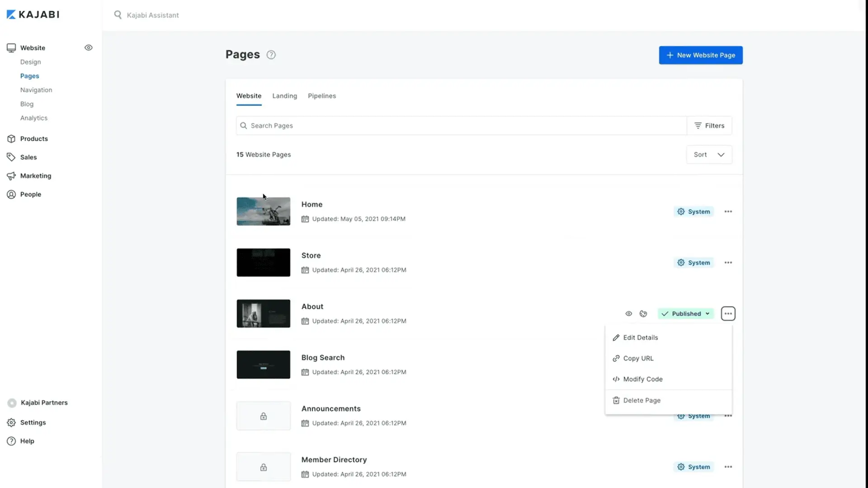Open the Navigation link in sidebar
The height and width of the screenshot is (488, 868).
click(36, 90)
